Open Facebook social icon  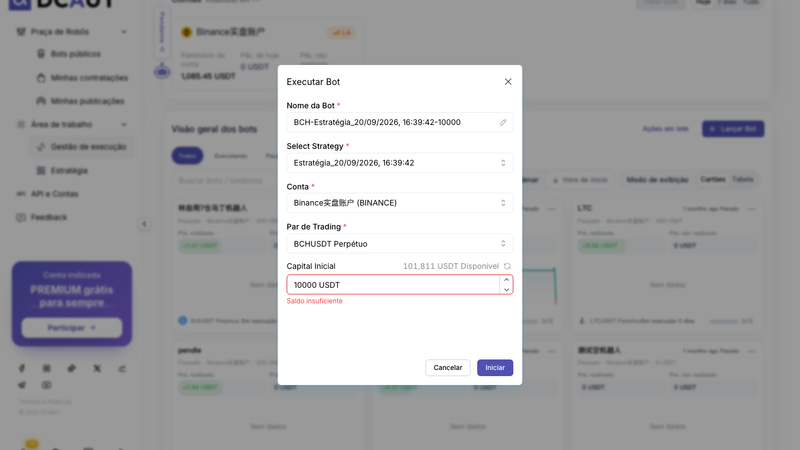tap(22, 368)
